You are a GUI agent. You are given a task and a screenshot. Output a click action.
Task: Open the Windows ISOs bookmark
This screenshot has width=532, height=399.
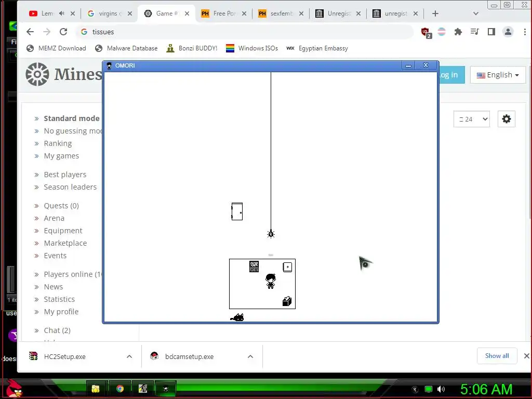pos(252,48)
